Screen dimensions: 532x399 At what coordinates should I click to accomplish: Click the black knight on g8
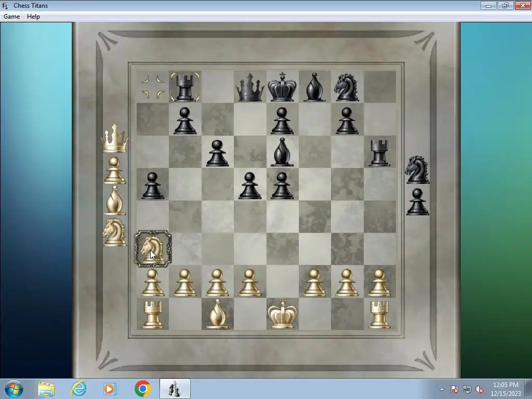click(346, 87)
